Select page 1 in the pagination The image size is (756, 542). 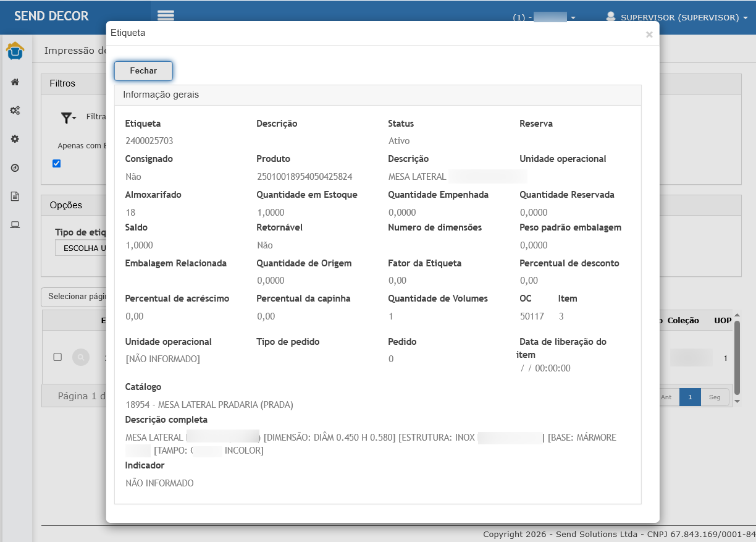[690, 397]
